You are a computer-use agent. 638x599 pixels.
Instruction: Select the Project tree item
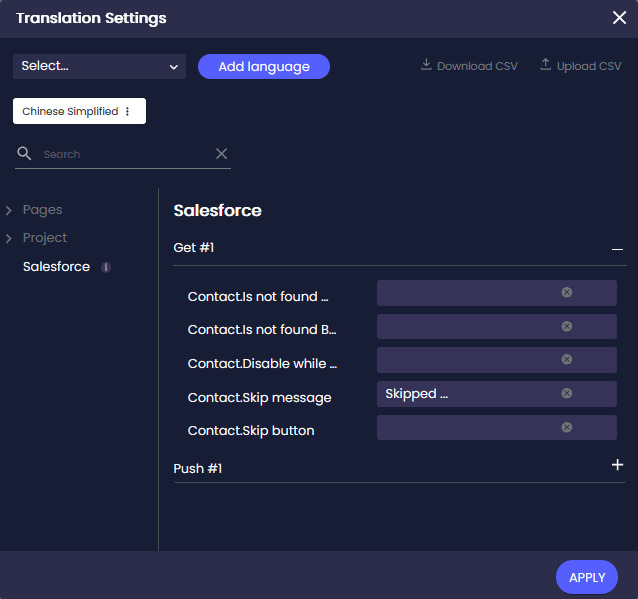[45, 238]
